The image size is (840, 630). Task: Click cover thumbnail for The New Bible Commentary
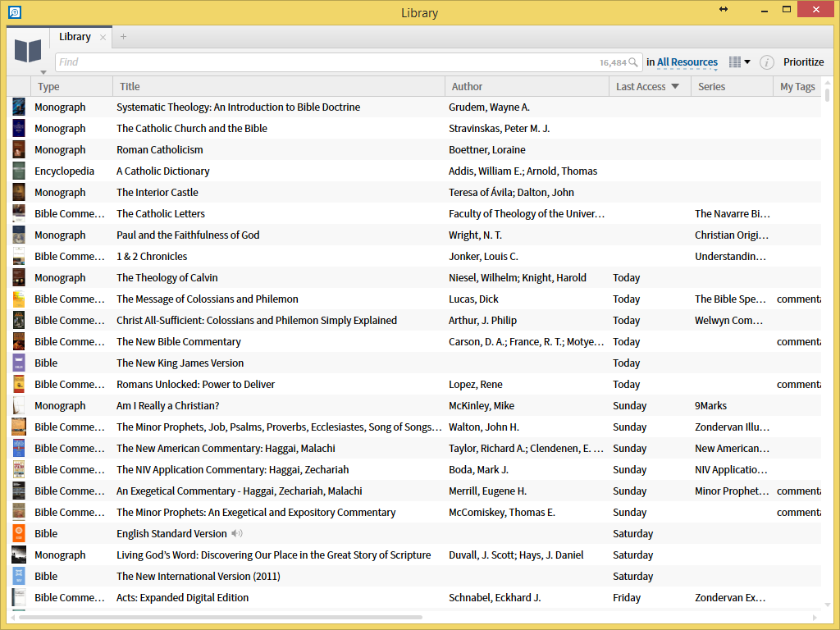(x=19, y=341)
